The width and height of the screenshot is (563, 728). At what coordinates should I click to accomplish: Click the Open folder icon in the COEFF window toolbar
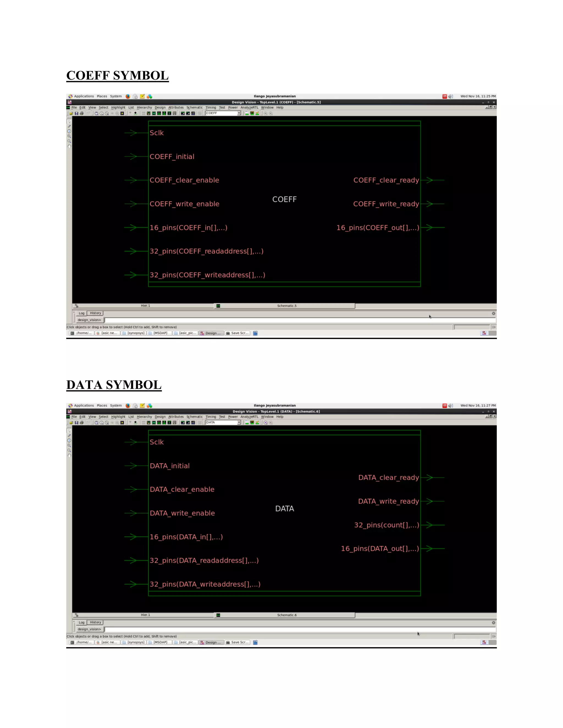click(x=71, y=113)
